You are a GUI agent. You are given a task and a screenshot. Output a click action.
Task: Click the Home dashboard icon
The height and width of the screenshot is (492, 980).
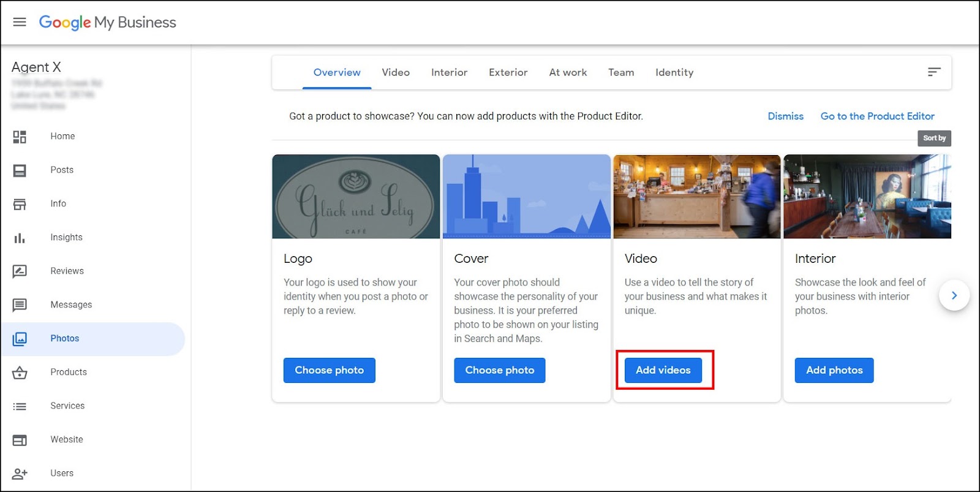(x=20, y=137)
